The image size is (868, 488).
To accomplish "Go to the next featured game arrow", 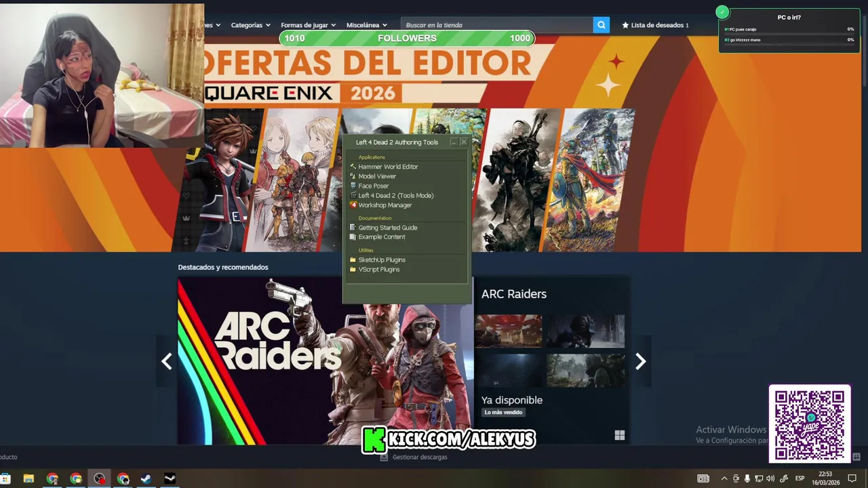I will tap(640, 361).
